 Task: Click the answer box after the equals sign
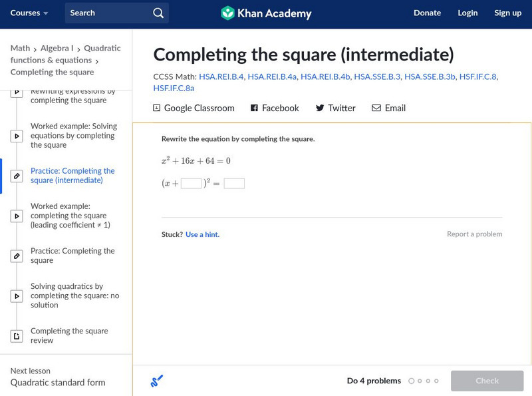click(x=234, y=184)
